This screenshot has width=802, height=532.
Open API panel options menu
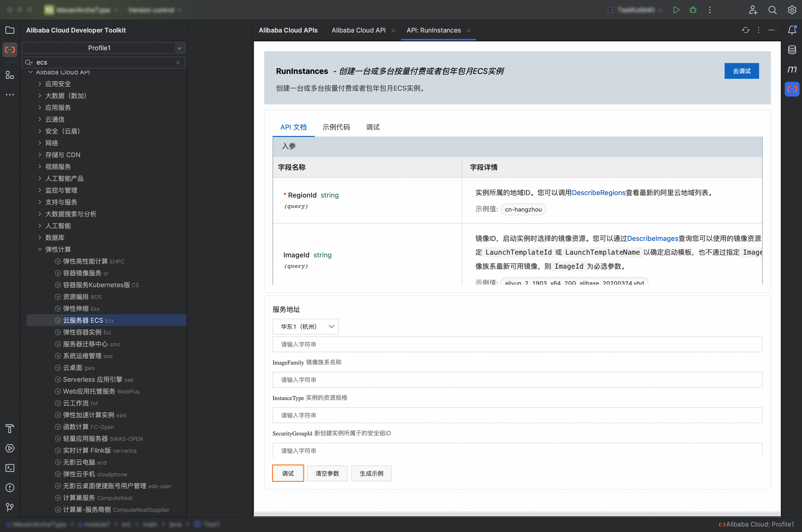click(759, 30)
